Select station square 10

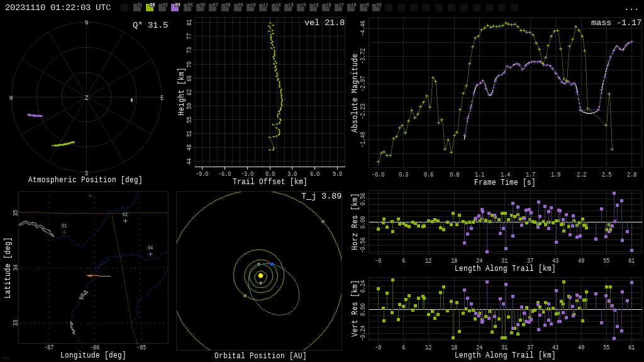[x=250, y=8]
